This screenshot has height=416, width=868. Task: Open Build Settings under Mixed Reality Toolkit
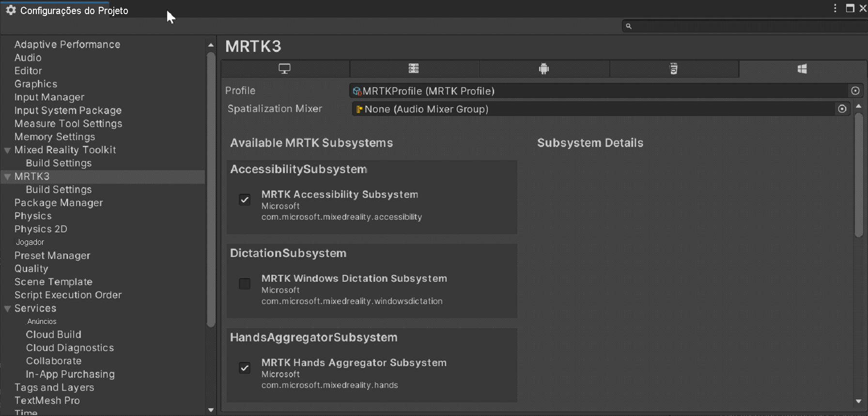click(59, 163)
